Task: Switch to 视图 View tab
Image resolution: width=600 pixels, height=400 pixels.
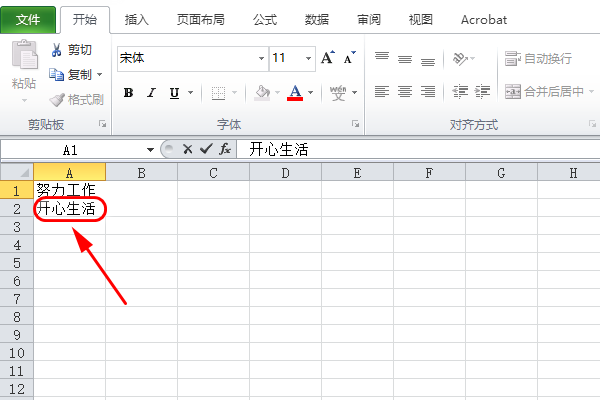Action: [x=421, y=20]
